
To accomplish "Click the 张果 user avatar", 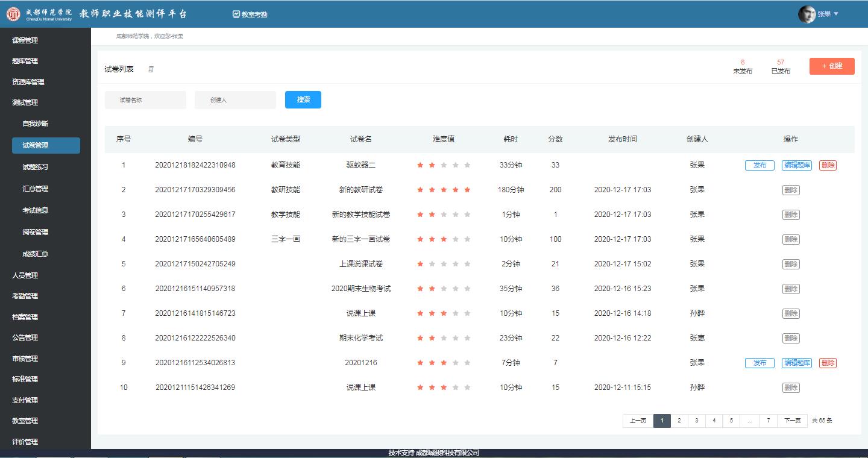I will (x=807, y=14).
